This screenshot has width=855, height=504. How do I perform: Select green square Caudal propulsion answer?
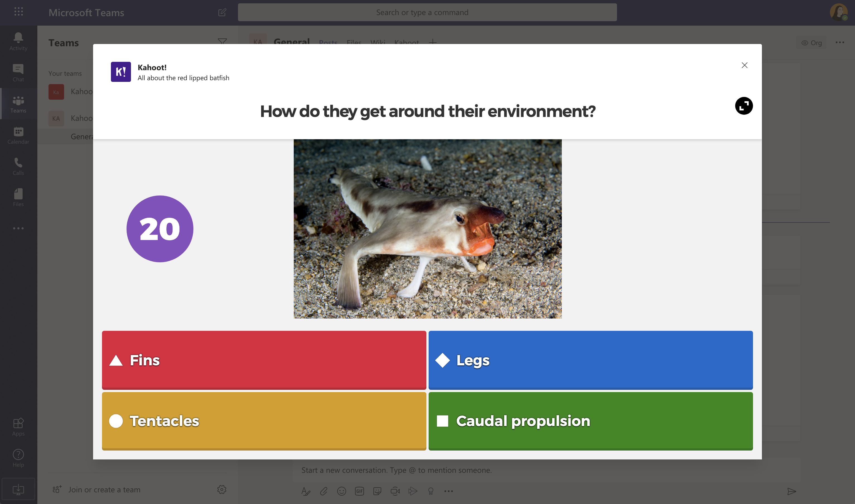(x=590, y=420)
